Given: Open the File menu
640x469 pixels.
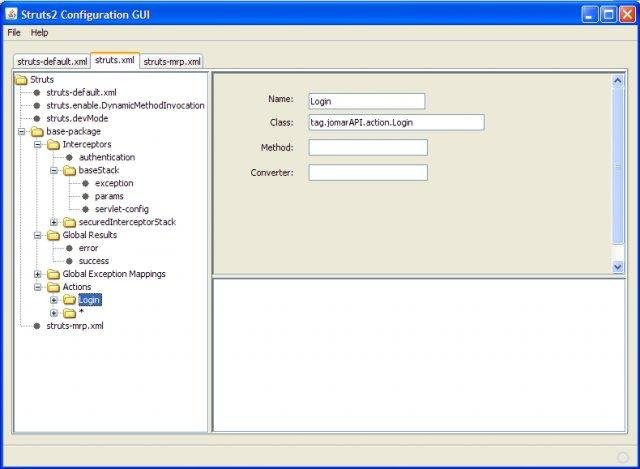Looking at the screenshot, I should point(14,33).
